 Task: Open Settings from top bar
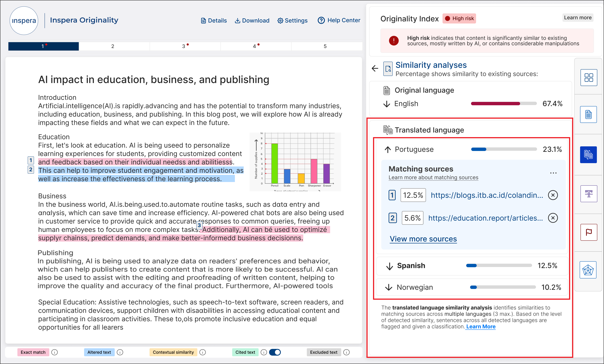pyautogui.click(x=292, y=21)
